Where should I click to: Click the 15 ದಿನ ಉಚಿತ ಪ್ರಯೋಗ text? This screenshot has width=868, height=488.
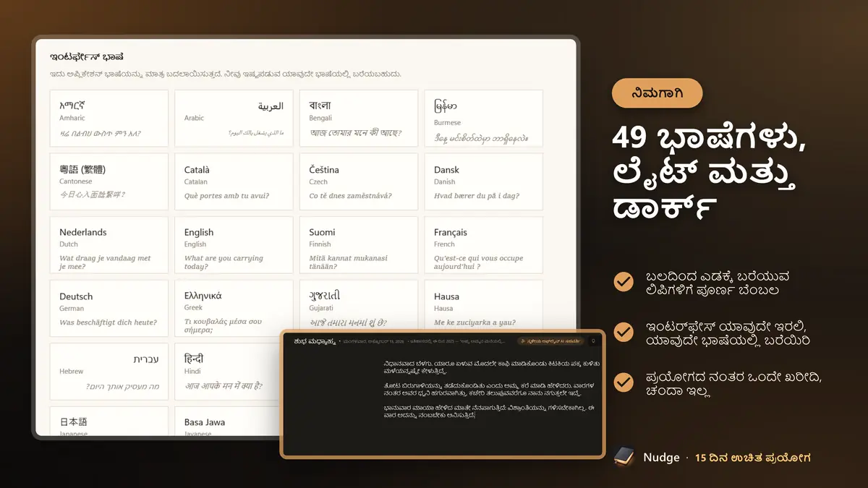pos(752,458)
